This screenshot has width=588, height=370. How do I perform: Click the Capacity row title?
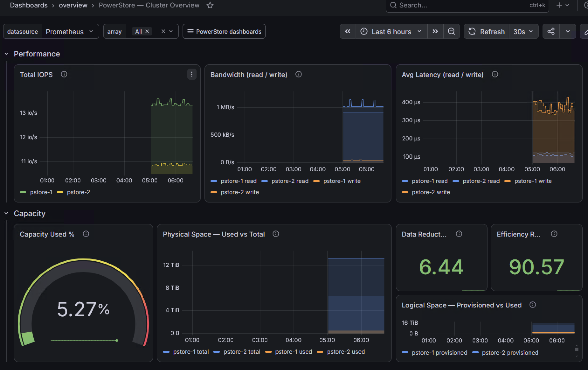30,213
